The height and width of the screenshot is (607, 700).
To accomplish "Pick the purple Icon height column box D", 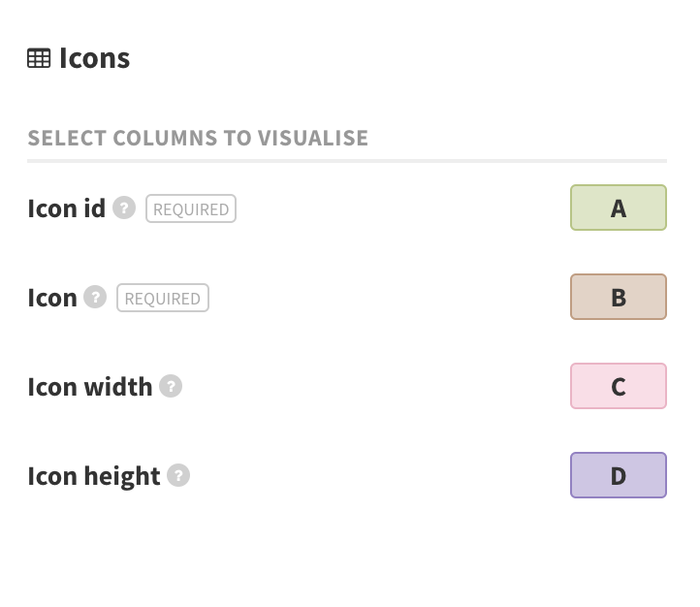I will [619, 475].
